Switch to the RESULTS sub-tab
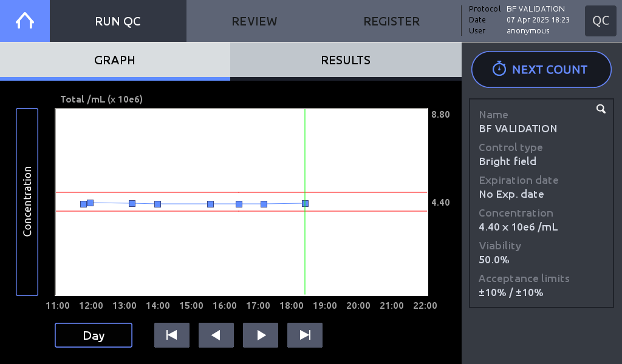Viewport: 622px width, 364px height. point(346,60)
